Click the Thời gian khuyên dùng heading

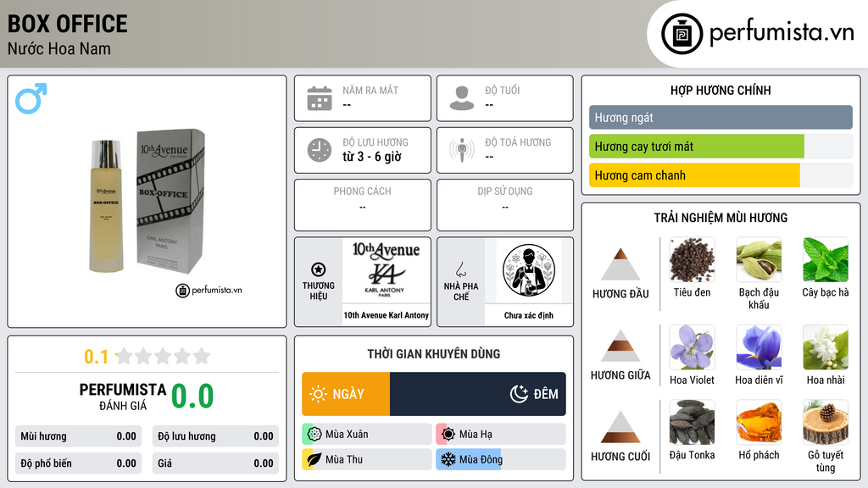point(434,354)
